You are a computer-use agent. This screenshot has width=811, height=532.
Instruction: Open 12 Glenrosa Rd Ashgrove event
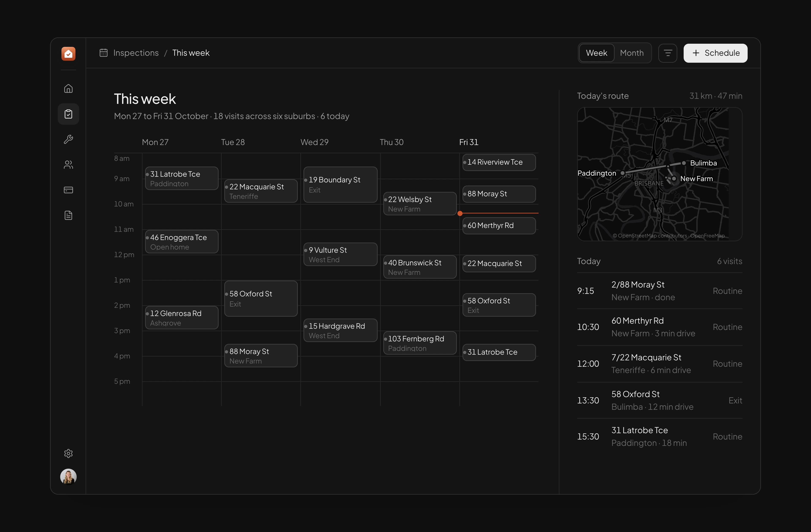(182, 318)
